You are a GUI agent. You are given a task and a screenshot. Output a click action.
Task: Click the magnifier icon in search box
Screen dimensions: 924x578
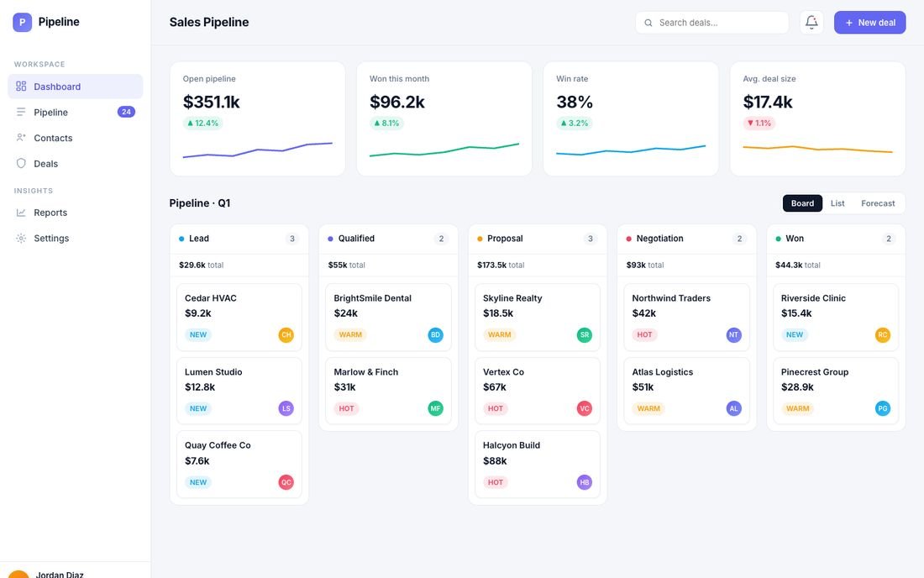coord(648,23)
